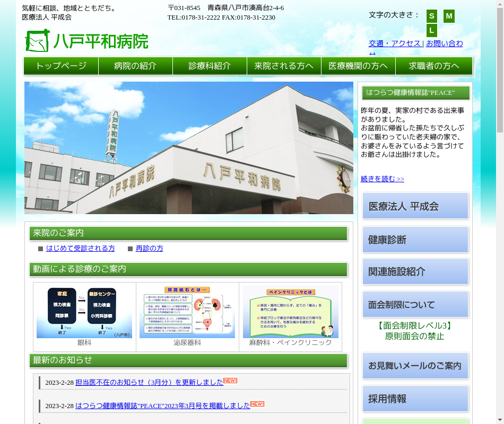Play the 眼科 video thumbnail

(x=84, y=312)
